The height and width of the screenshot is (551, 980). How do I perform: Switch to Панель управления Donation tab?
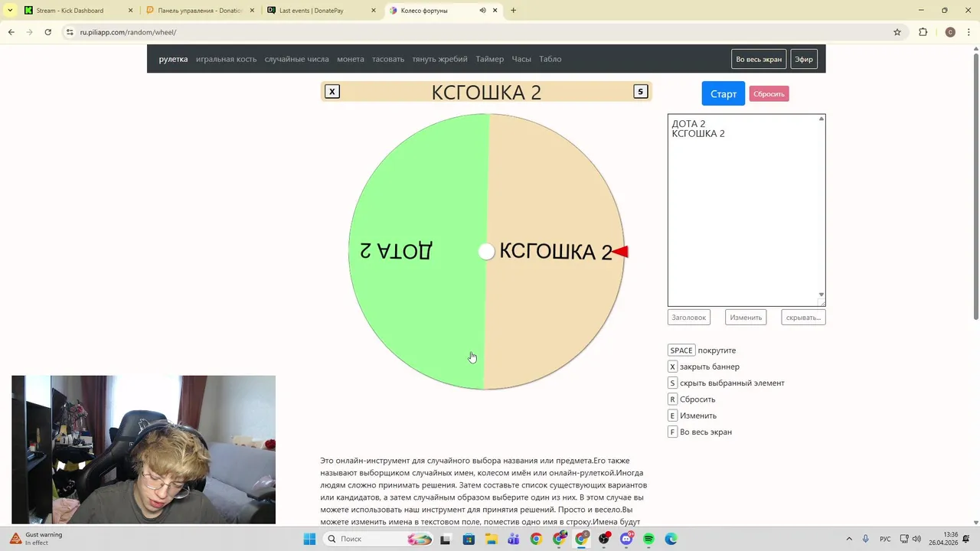click(x=200, y=11)
